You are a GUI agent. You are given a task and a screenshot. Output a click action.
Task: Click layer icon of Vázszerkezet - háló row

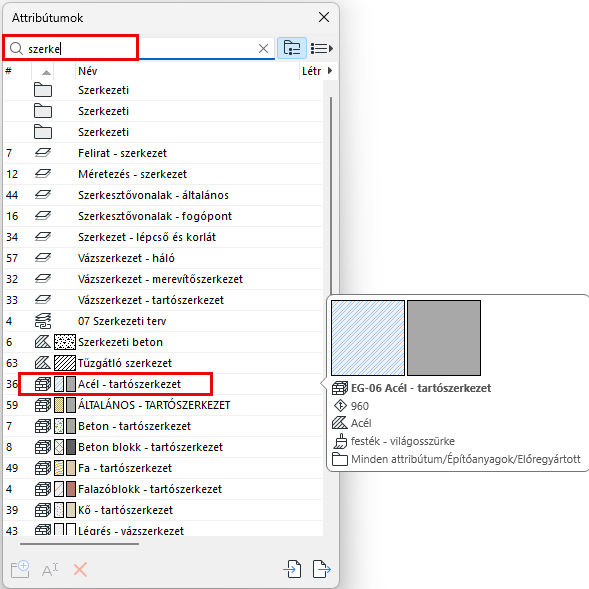pos(43,258)
